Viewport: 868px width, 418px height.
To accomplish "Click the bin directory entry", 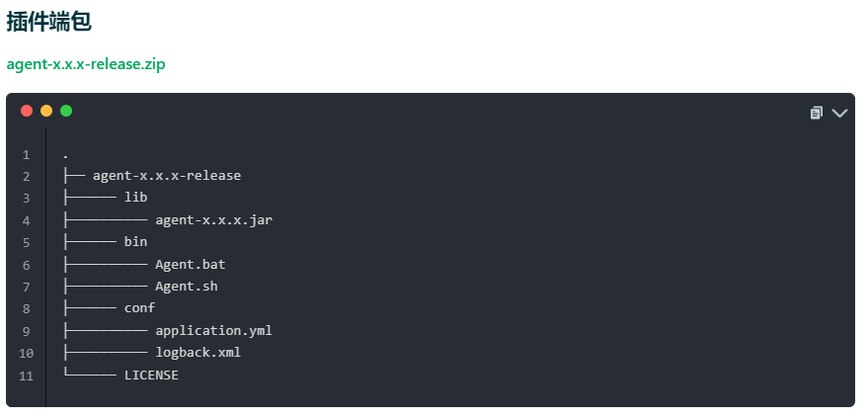I will pyautogui.click(x=135, y=242).
